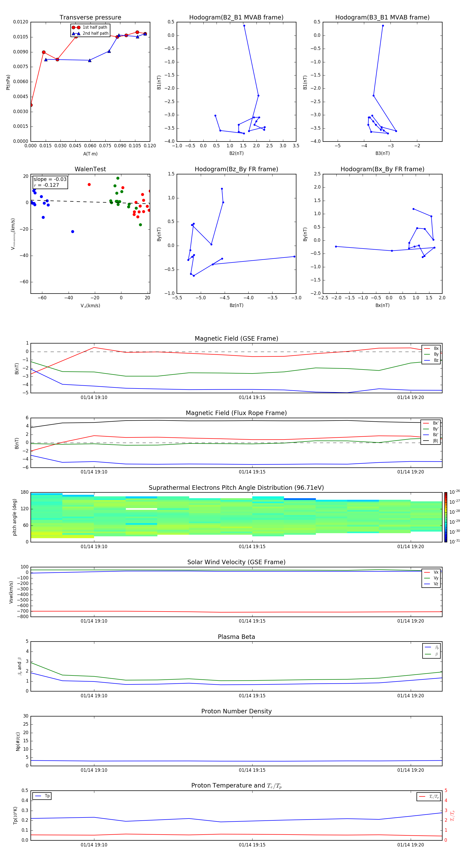Click the 'Vsw(km/s)' axis label
Image resolution: width=473 pixels, height=868 pixels.
[11, 592]
